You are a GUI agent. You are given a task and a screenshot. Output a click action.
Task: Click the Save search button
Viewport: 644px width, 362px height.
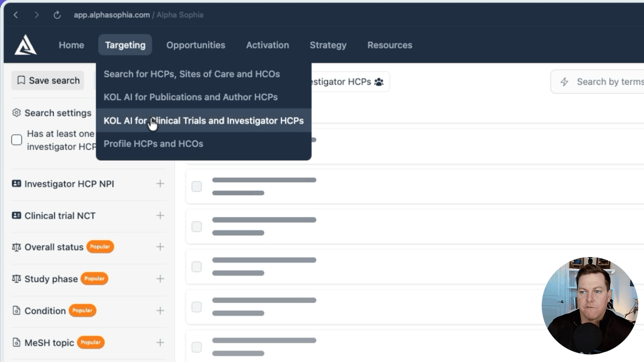48,80
